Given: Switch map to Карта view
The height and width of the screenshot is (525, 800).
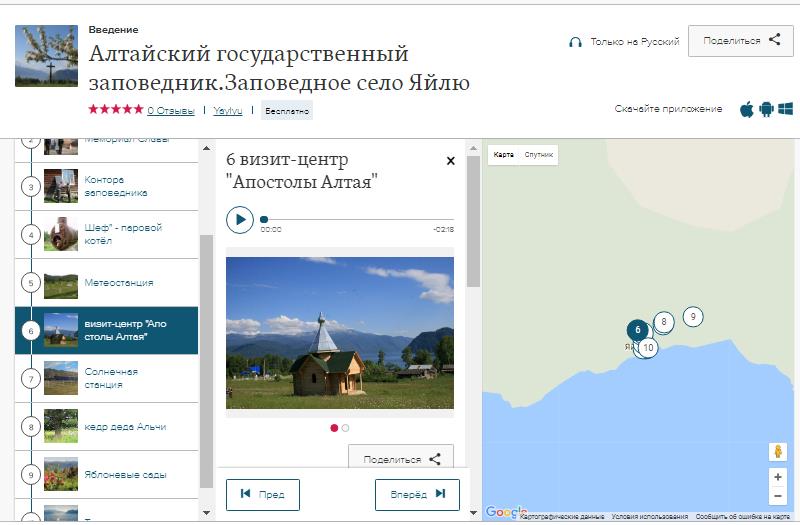Looking at the screenshot, I should 504,155.
